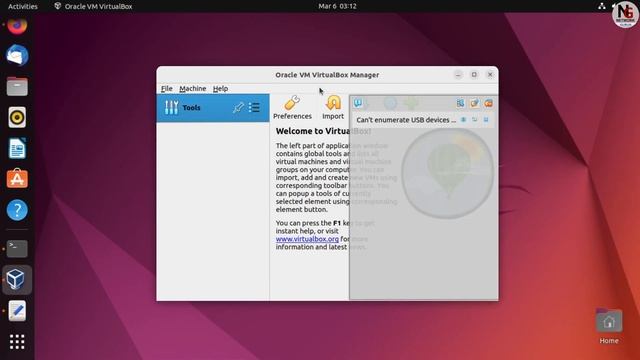Screen dimensions: 640x360
Task: Open the Help question-mark icon in the dock
Action: [x=17, y=210]
